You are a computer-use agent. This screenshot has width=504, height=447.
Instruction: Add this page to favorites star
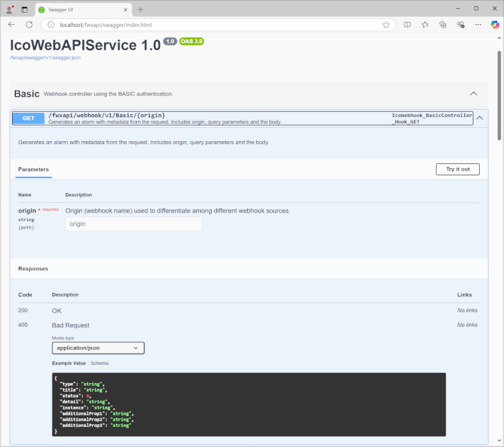pos(386,25)
